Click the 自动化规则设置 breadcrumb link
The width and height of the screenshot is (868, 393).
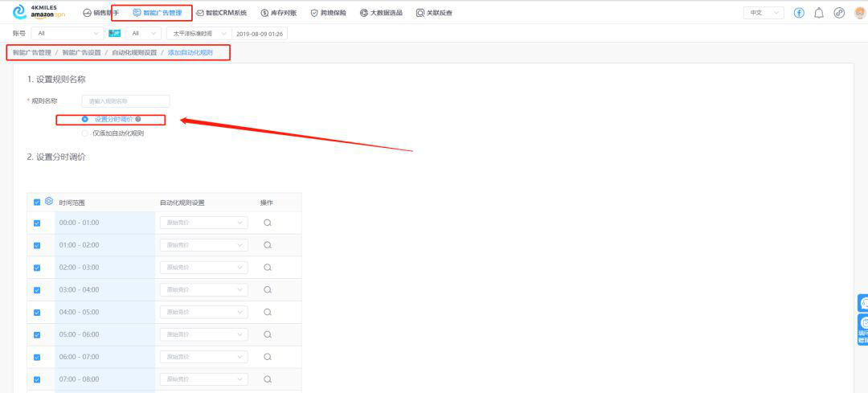[x=134, y=52]
